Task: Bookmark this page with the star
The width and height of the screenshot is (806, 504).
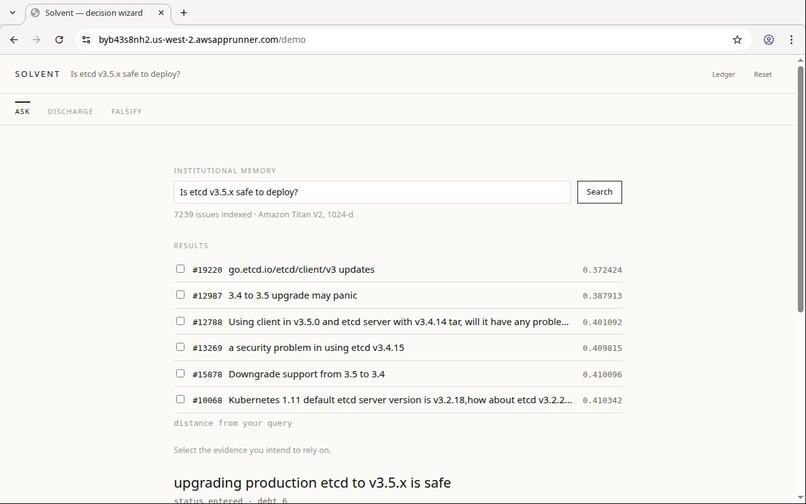Action: tap(737, 40)
